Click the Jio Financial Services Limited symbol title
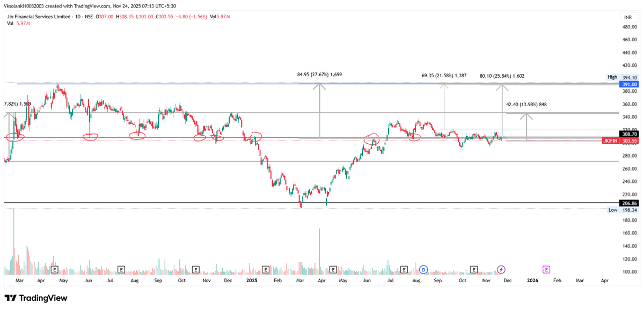 click(39, 17)
